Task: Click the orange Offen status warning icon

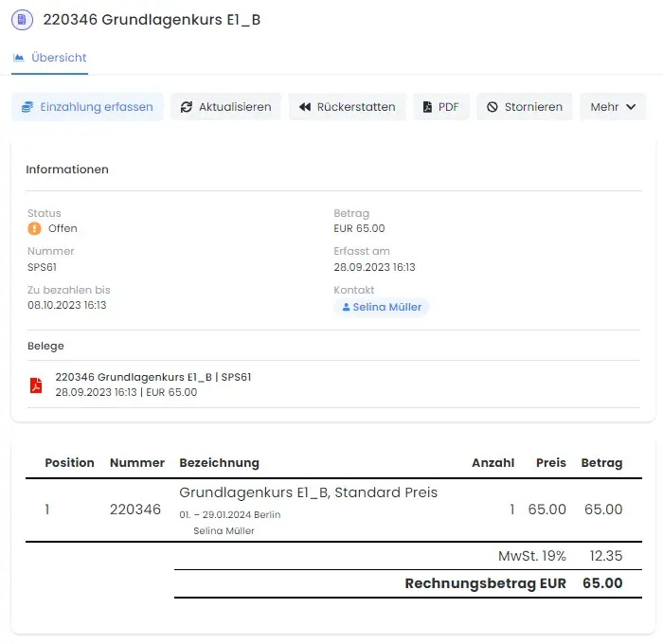Action: (x=35, y=229)
